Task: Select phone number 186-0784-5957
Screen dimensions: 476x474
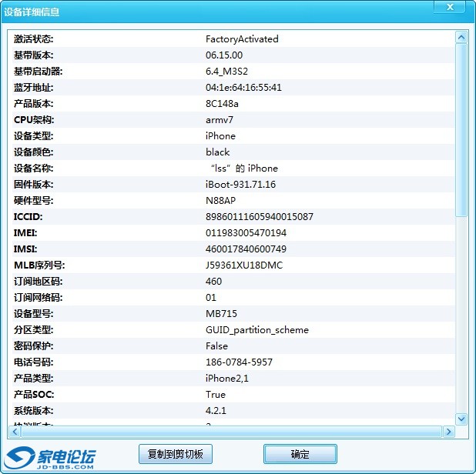Action: tap(239, 362)
